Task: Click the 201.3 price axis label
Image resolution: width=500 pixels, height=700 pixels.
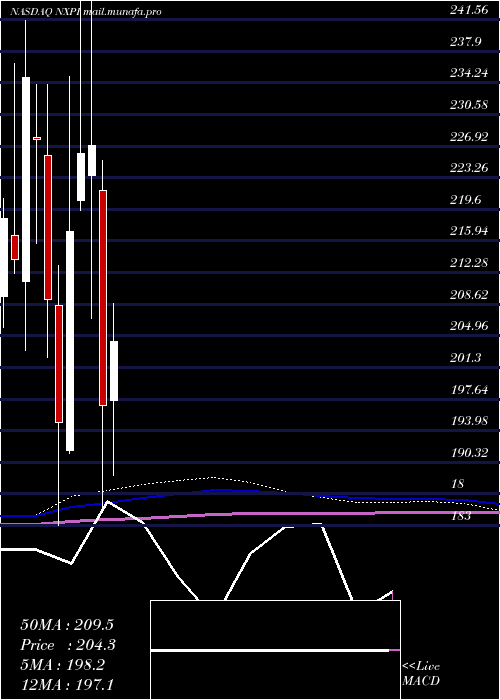Action: point(466,358)
